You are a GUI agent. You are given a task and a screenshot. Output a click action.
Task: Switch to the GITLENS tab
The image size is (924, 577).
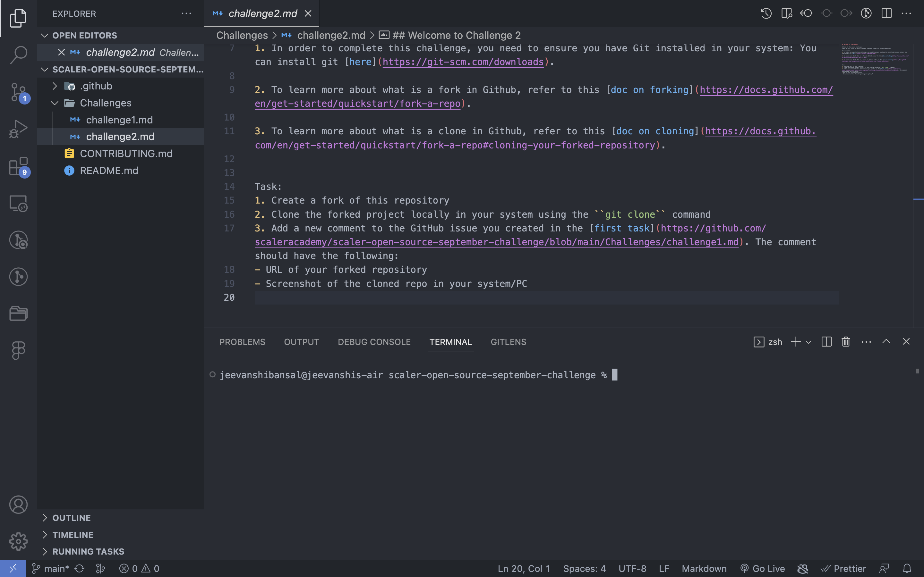point(508,341)
